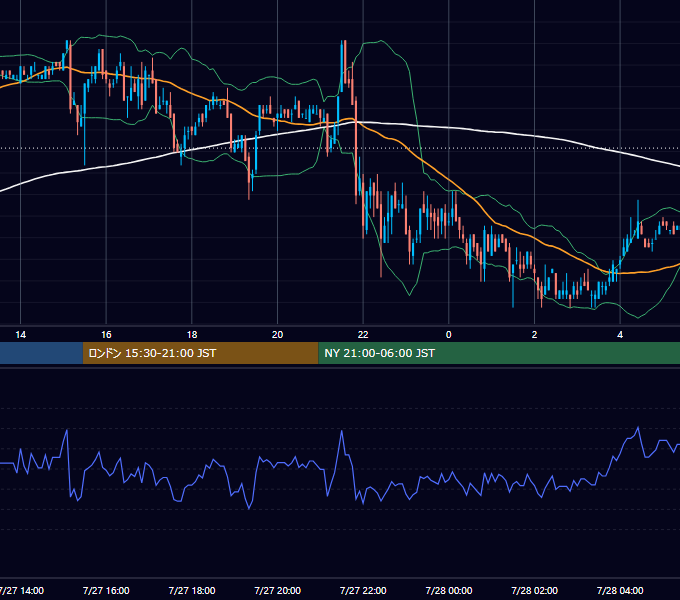Click the 7/27 20:00 time label
The height and width of the screenshot is (600, 680).
pyautogui.click(x=278, y=590)
